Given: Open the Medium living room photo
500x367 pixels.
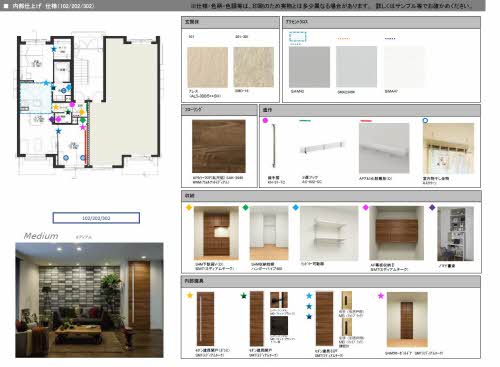Looking at the screenshot, I should tap(89, 300).
